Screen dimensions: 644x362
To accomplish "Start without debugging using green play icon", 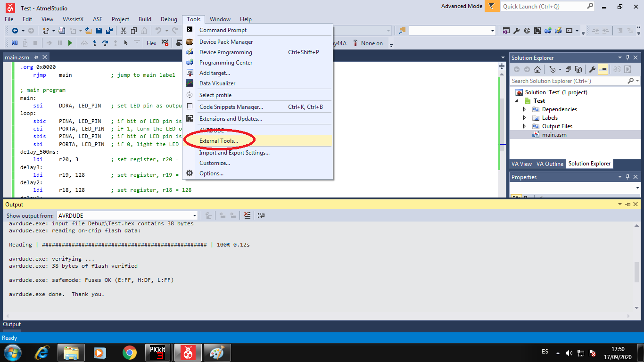I will (x=70, y=43).
